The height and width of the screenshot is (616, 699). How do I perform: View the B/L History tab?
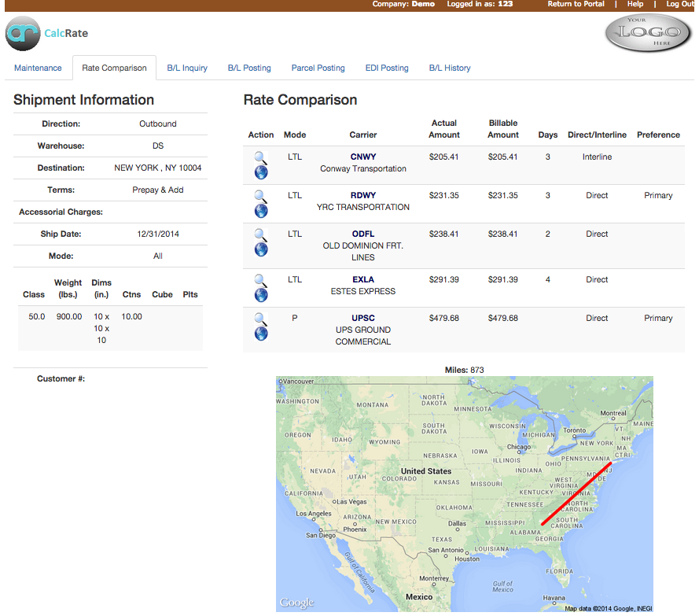[x=450, y=68]
